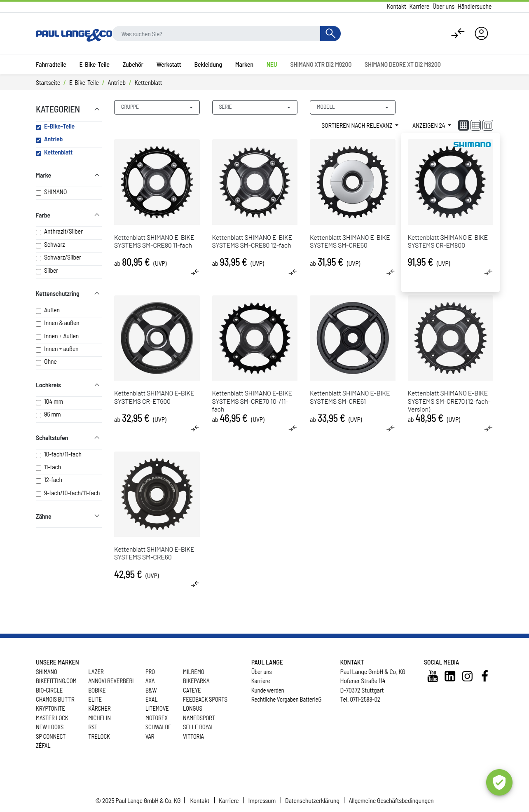Open the LinkedIn social media icon
The image size is (529, 812).
[x=450, y=676]
